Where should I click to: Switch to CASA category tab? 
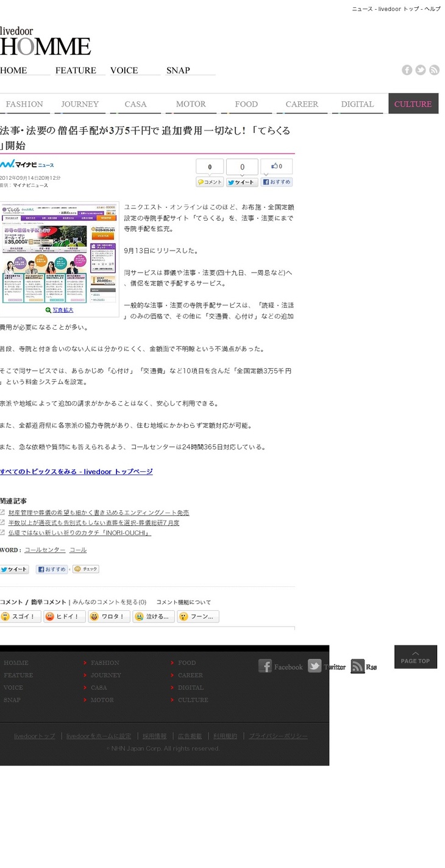(x=135, y=104)
